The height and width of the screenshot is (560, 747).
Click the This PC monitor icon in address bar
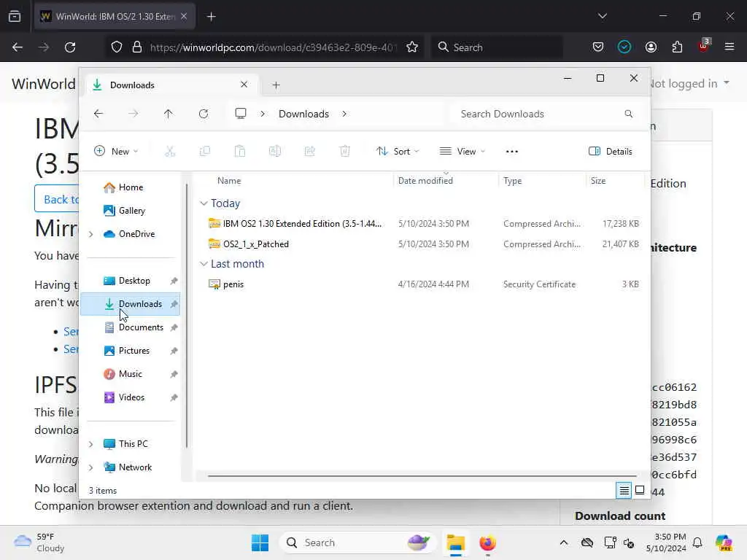(x=241, y=113)
